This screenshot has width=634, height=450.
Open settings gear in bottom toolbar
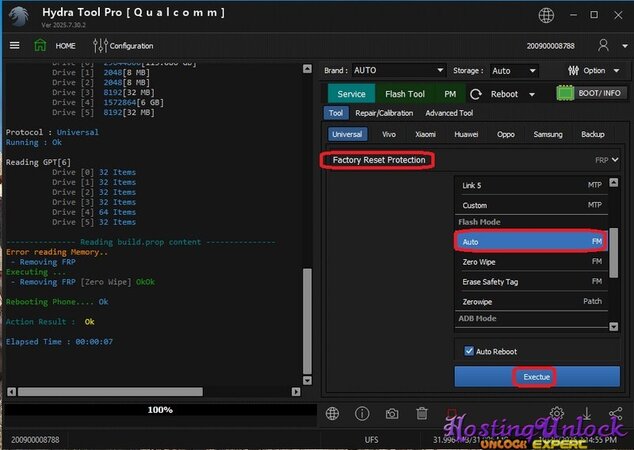(x=557, y=413)
